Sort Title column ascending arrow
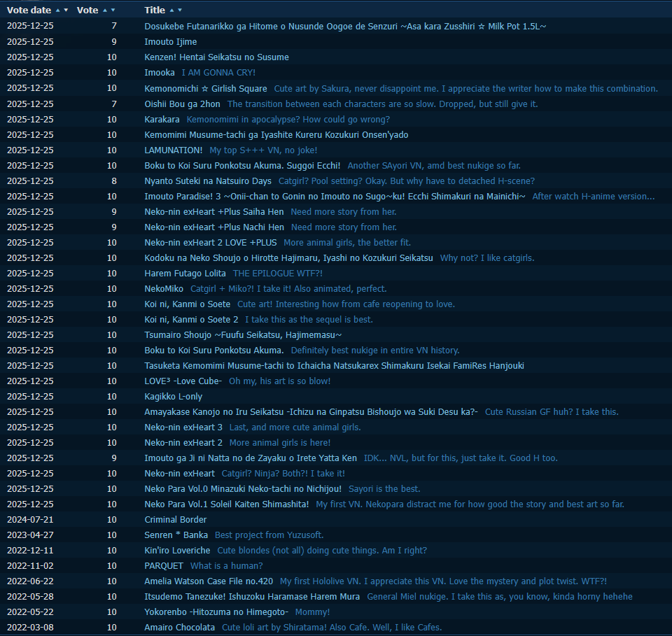Screen dimensions: 672x636 [x=172, y=10]
